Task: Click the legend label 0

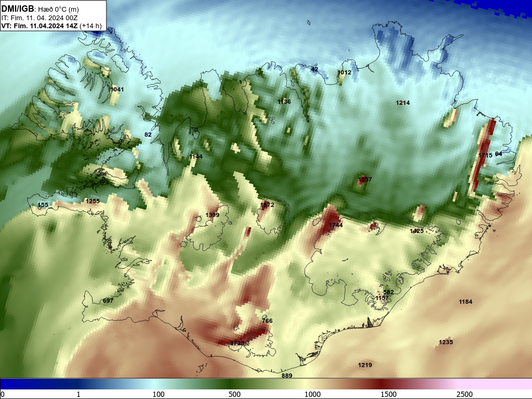Action: [x=3, y=394]
